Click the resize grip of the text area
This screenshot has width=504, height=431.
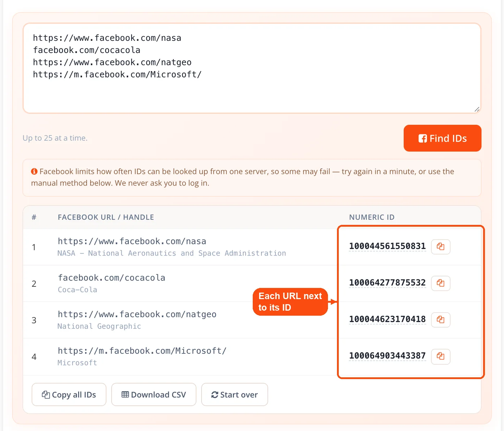point(477,109)
